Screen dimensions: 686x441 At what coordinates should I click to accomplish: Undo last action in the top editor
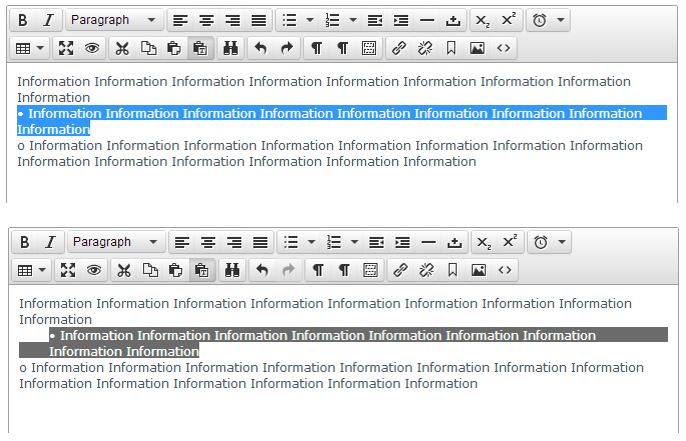click(261, 48)
